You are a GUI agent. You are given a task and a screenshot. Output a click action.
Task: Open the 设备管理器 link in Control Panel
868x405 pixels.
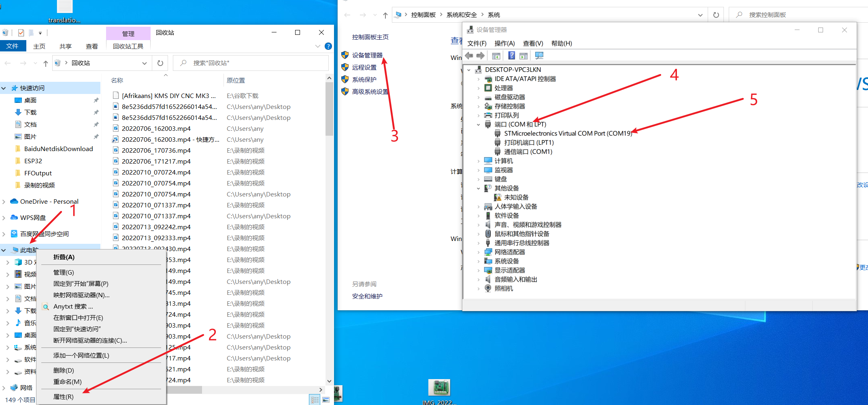pos(367,55)
